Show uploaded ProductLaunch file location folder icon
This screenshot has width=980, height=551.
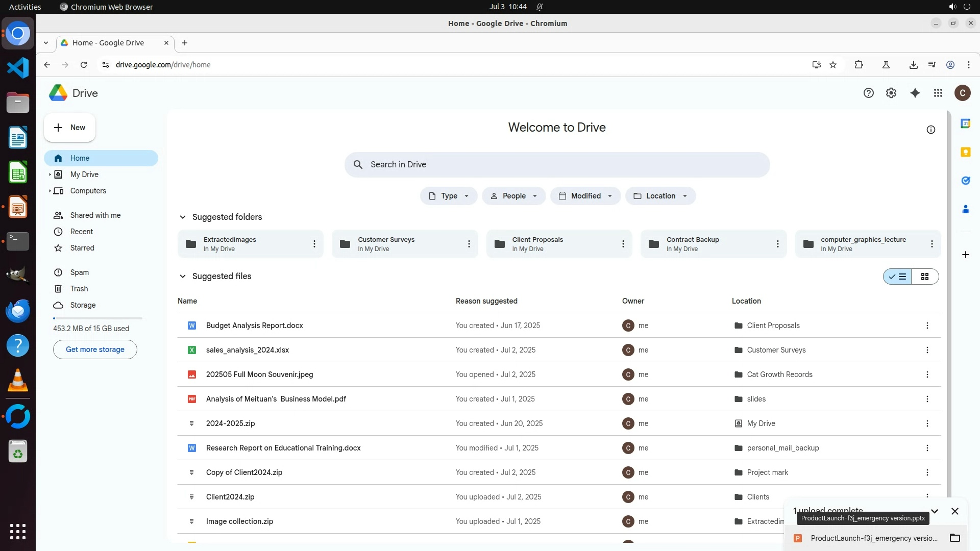point(954,538)
